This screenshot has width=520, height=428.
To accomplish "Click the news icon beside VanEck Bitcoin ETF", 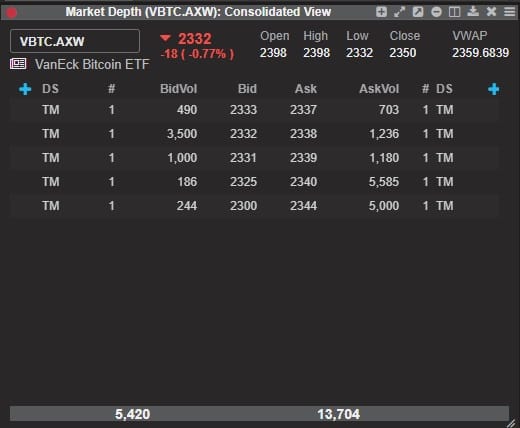I will click(18, 63).
